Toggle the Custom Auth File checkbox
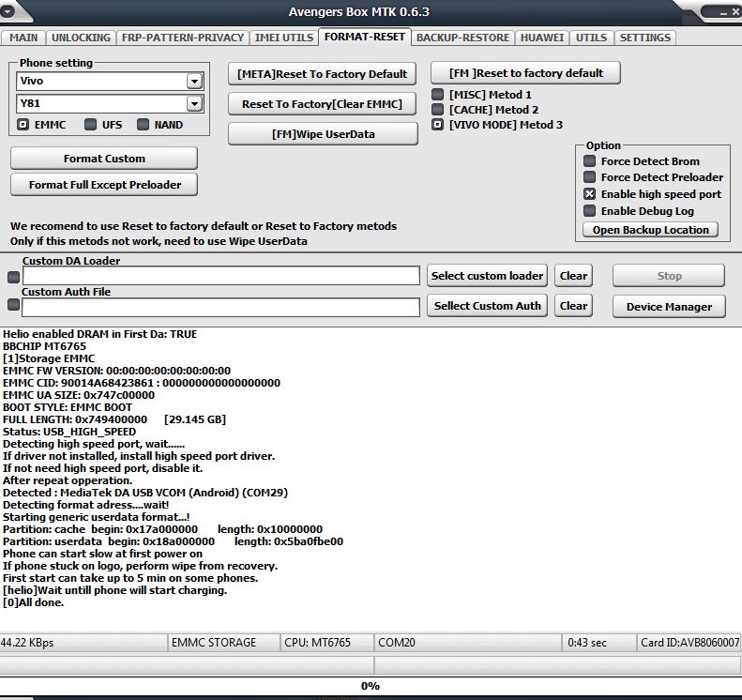 [x=14, y=305]
